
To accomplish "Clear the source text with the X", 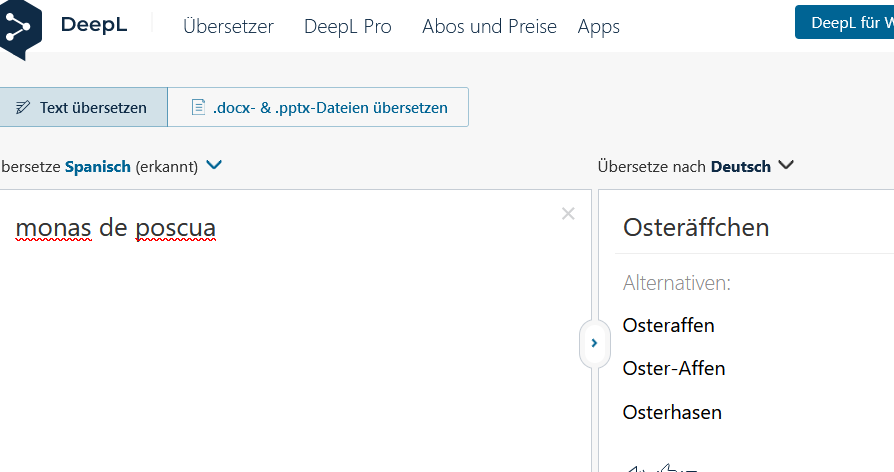I will point(568,213).
